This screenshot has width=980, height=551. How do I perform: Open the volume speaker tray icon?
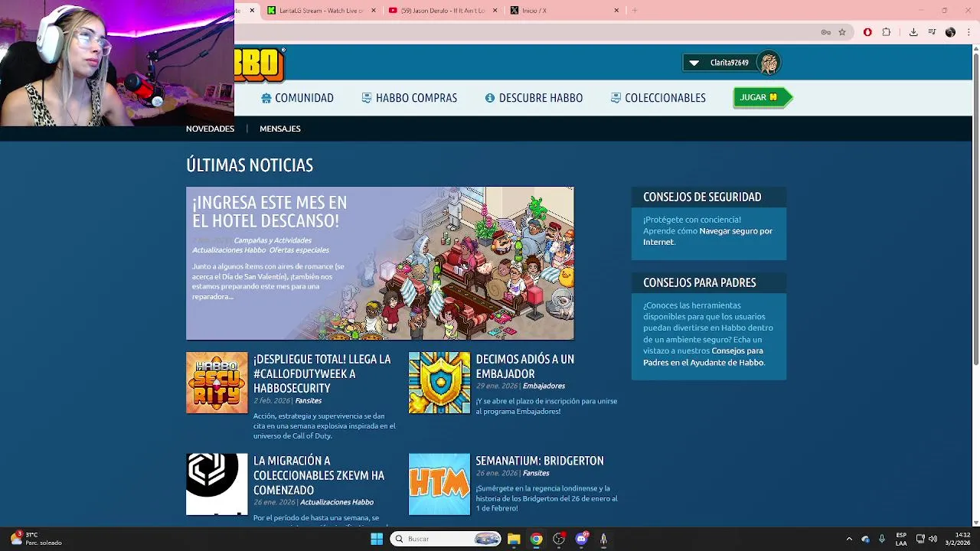(933, 539)
